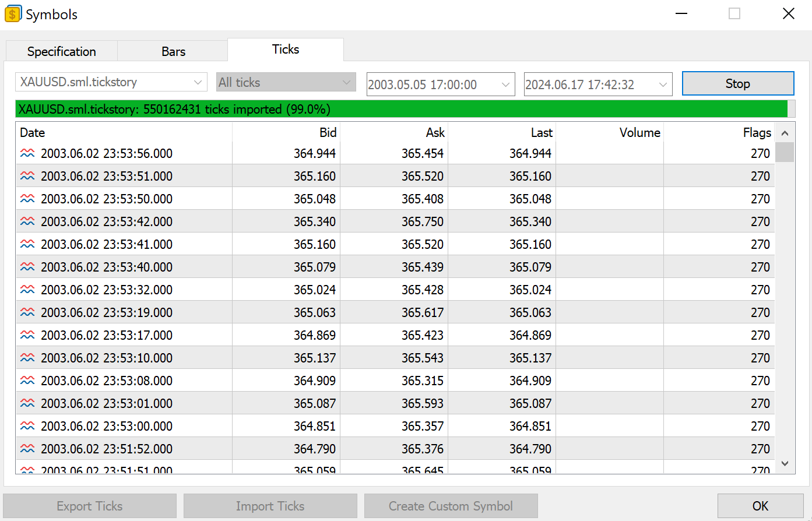Click Flags value 270 in 23:53:40 row
This screenshot has width=812, height=521.
760,267
